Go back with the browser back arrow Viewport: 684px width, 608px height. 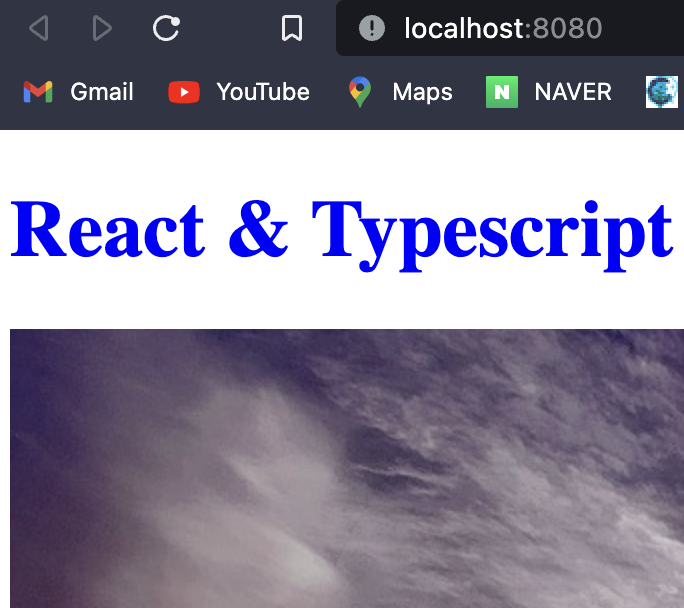38,28
